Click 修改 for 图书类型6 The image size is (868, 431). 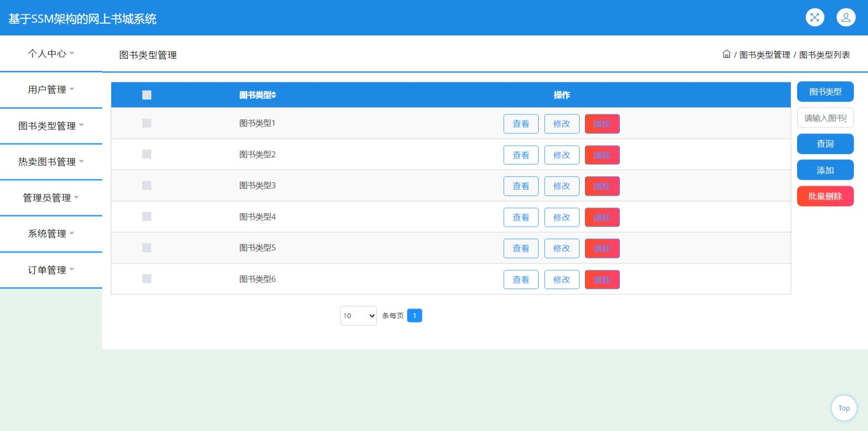[562, 279]
